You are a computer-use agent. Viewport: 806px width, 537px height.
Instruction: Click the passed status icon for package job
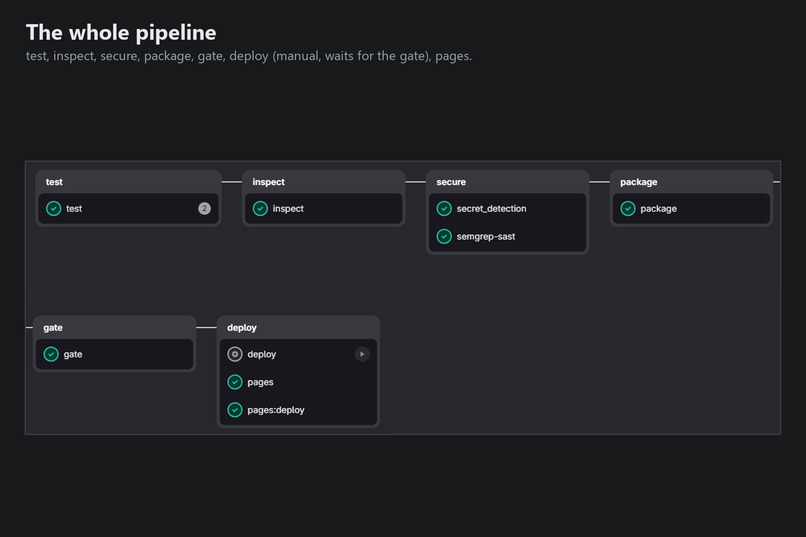[x=628, y=209]
